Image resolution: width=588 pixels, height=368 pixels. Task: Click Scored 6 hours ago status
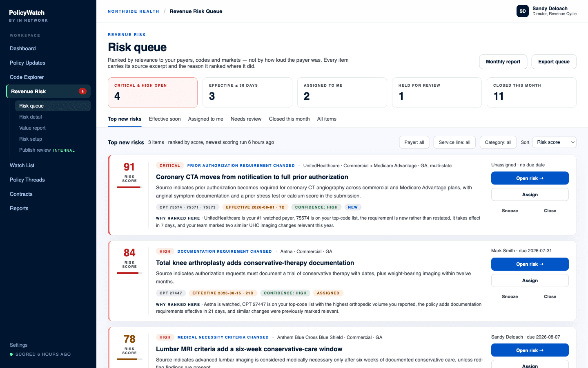pos(40,355)
